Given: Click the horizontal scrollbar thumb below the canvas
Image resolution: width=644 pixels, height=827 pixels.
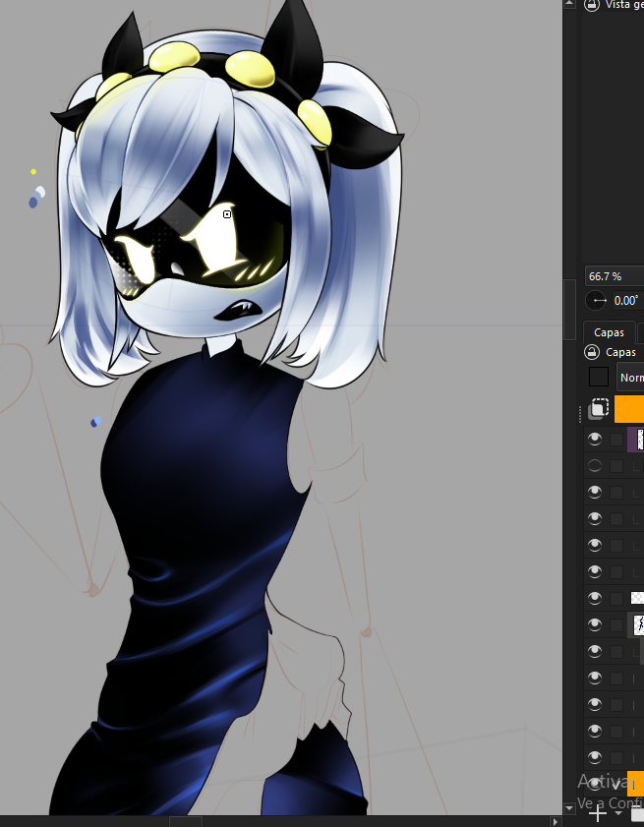Looking at the screenshot, I should (x=186, y=822).
